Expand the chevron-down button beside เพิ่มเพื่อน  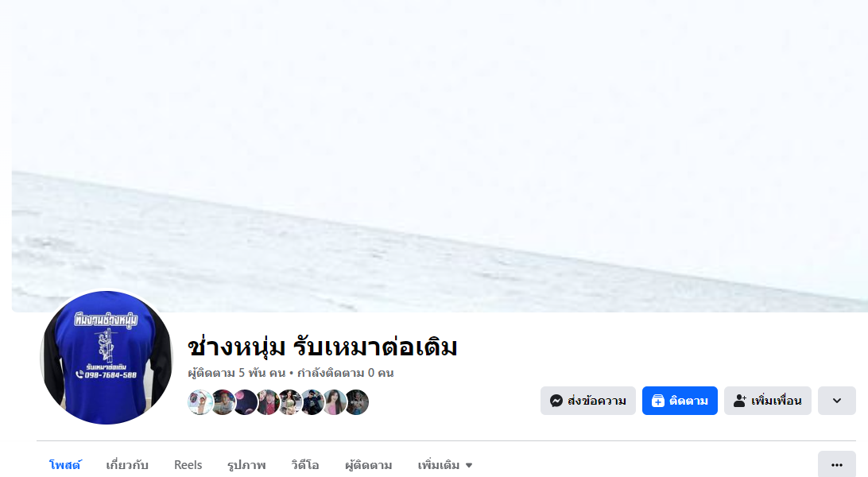click(x=837, y=401)
